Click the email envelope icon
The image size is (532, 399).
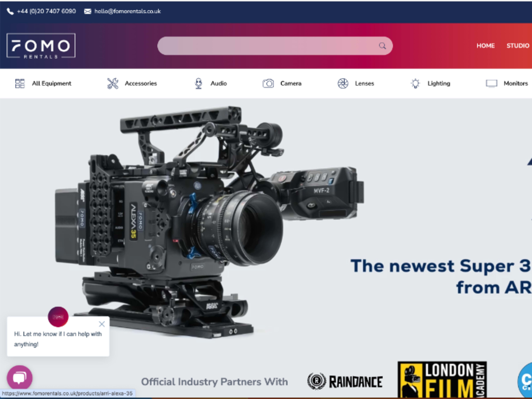tap(88, 11)
